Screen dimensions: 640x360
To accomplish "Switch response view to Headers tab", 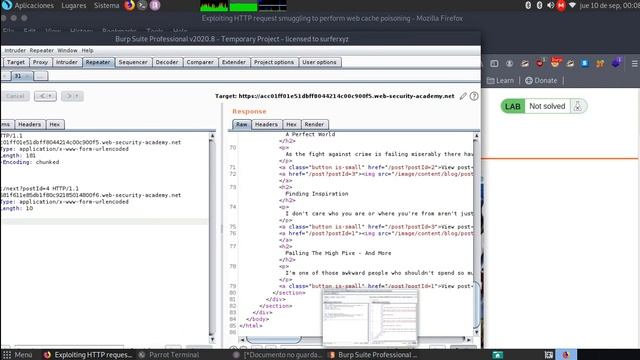I will click(266, 124).
